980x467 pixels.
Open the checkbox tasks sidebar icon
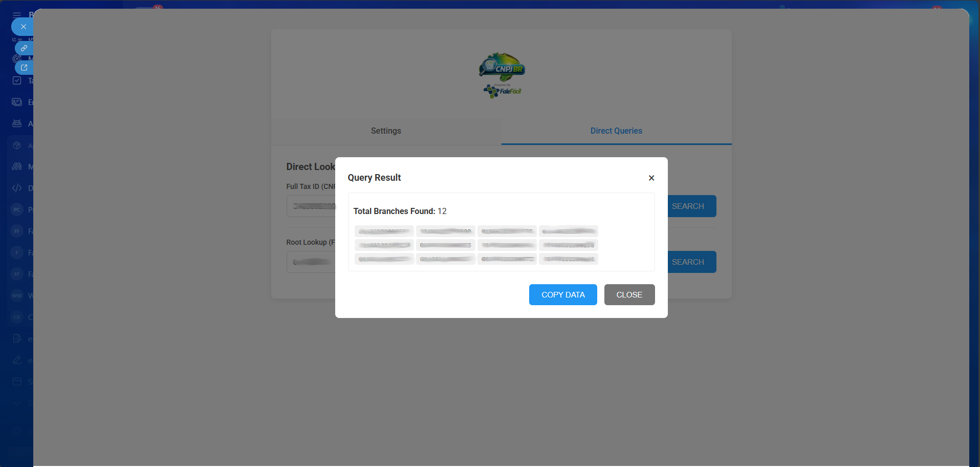pos(17,81)
